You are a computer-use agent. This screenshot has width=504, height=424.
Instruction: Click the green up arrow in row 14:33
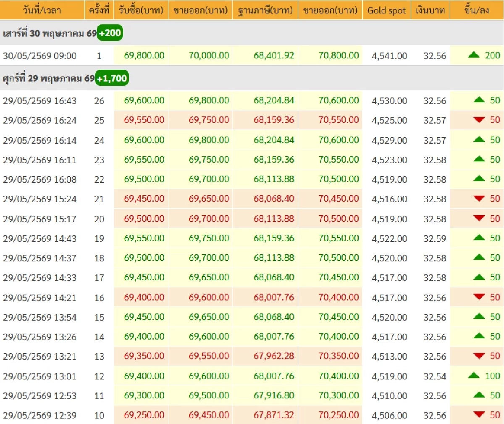pos(479,277)
